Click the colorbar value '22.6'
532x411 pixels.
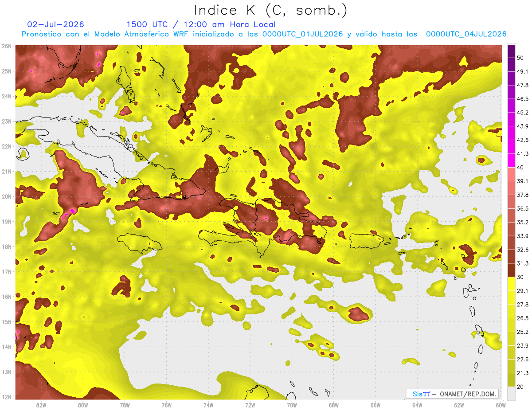point(522,359)
